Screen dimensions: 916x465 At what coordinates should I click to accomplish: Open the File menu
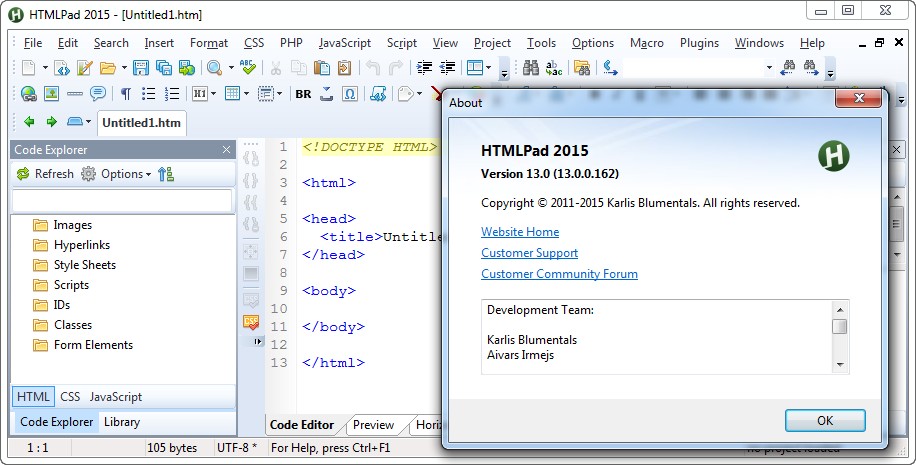33,43
